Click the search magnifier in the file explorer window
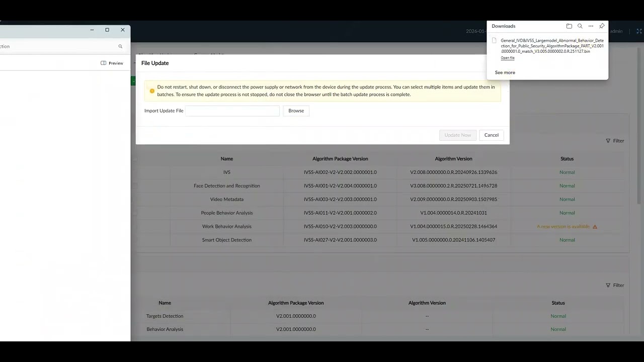Viewport: 644px width, 362px height. coord(120,46)
